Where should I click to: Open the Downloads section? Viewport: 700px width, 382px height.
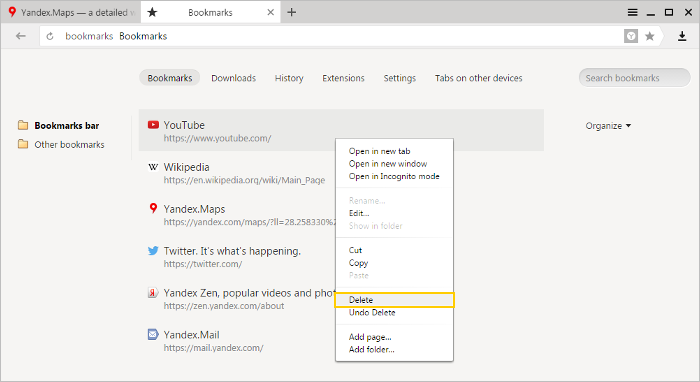tap(233, 78)
